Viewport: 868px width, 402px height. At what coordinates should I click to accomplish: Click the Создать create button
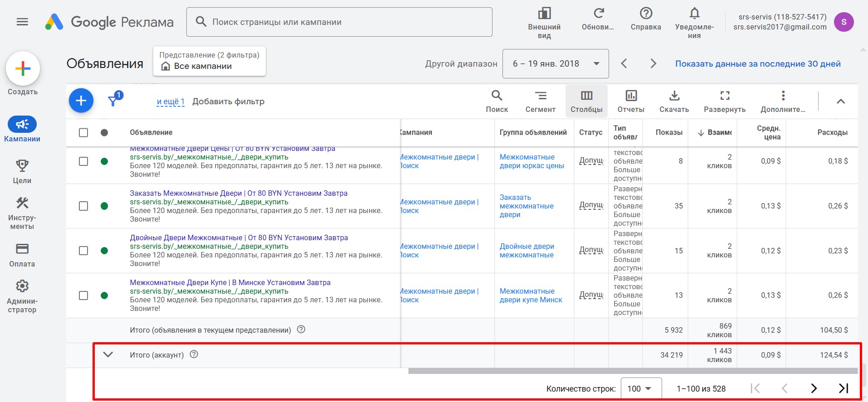click(23, 69)
